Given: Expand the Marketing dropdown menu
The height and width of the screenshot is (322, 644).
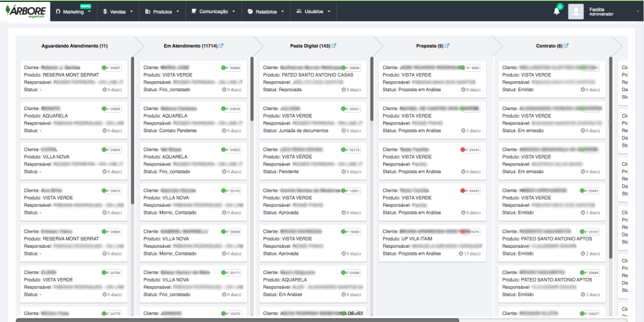Looking at the screenshot, I should coord(73,11).
